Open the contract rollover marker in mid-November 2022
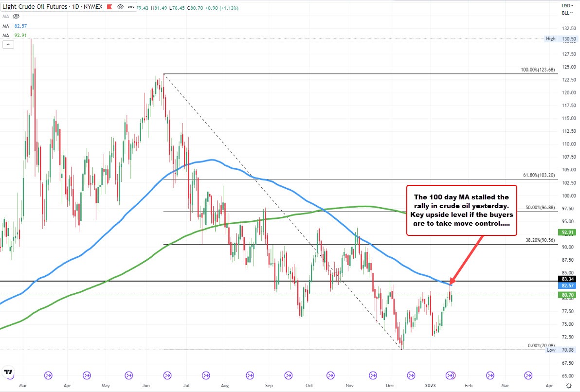This screenshot has width=580, height=392. [x=373, y=376]
